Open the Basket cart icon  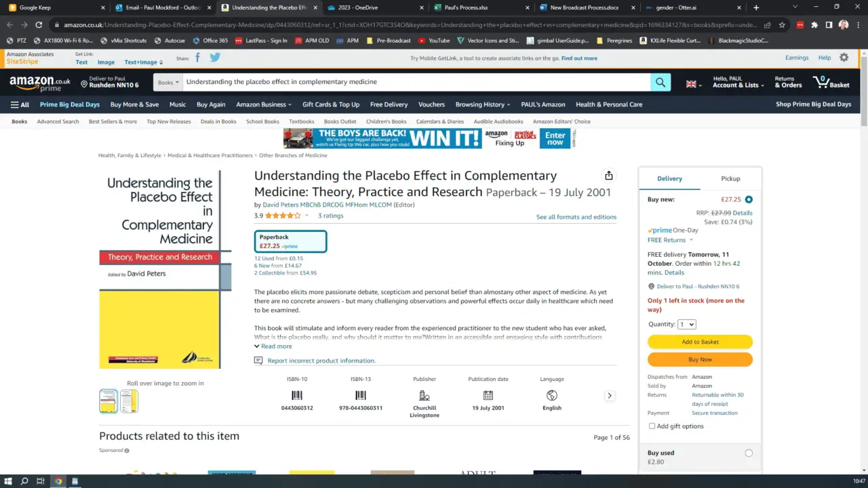pos(831,82)
